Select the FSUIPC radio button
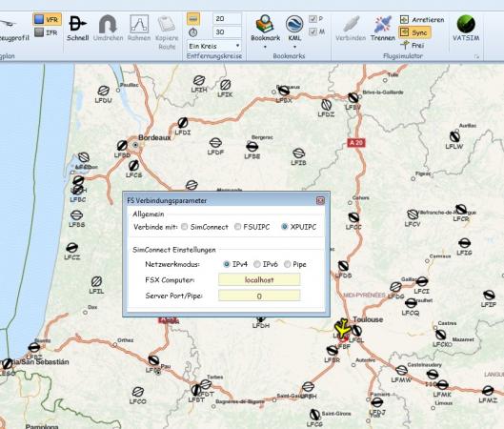The height and width of the screenshot is (429, 504). pos(237,227)
